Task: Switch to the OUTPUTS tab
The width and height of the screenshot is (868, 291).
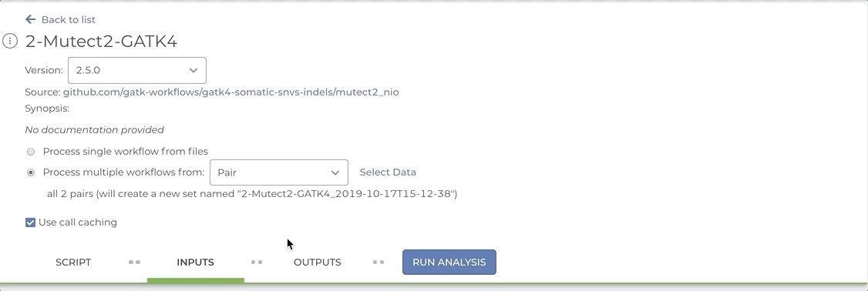Action: [317, 263]
